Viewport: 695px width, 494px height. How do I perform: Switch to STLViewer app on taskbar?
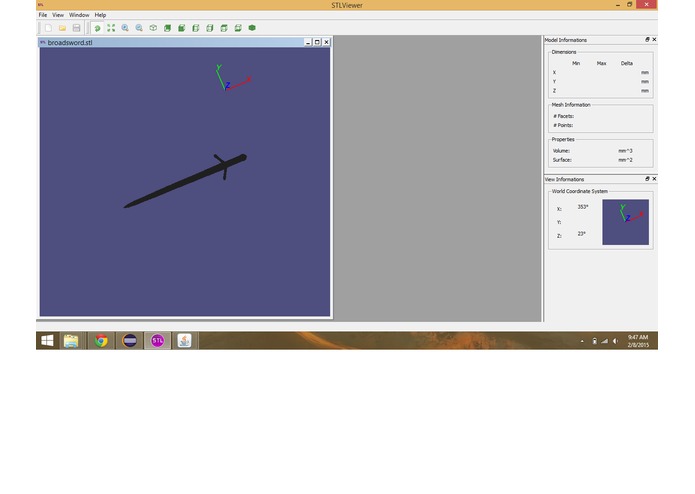coord(157,341)
